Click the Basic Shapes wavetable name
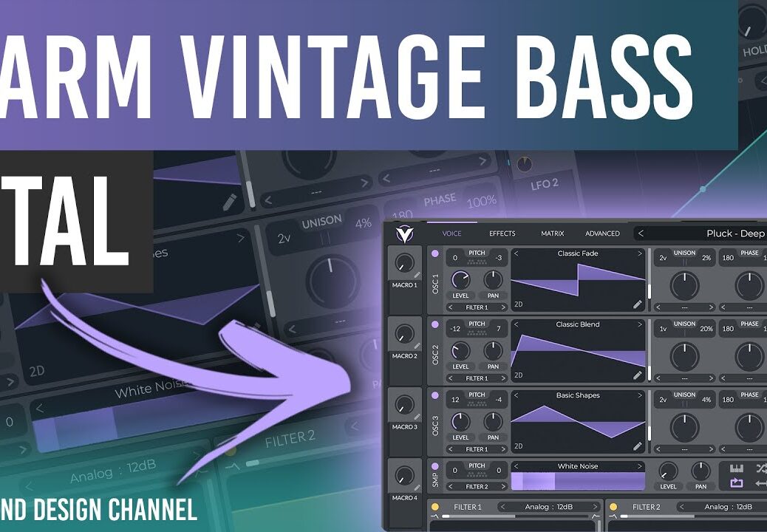The height and width of the screenshot is (532, 767). [578, 395]
